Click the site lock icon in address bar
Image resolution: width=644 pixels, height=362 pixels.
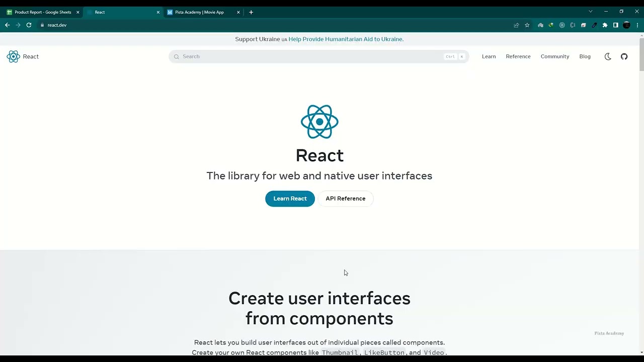(x=42, y=25)
